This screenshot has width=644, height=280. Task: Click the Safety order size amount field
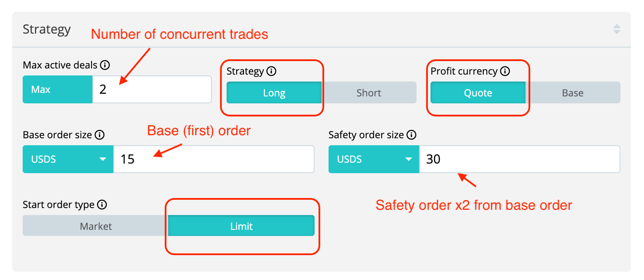point(519,159)
